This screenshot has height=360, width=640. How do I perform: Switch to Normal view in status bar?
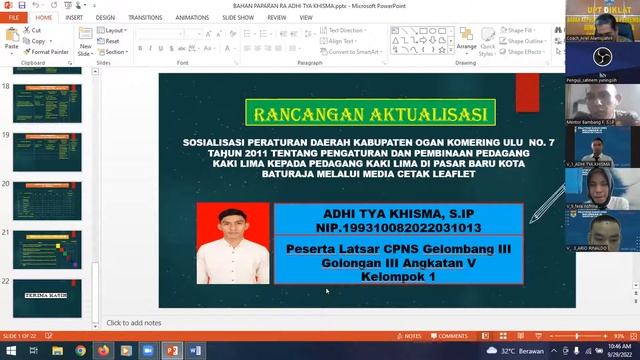(x=485, y=336)
